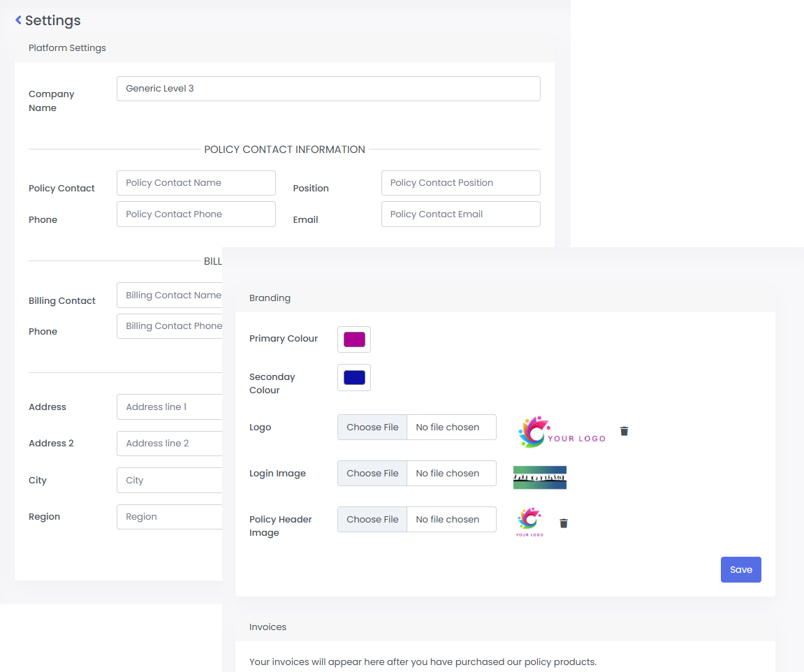The image size is (804, 672).
Task: Click the Company Name field
Action: click(328, 89)
